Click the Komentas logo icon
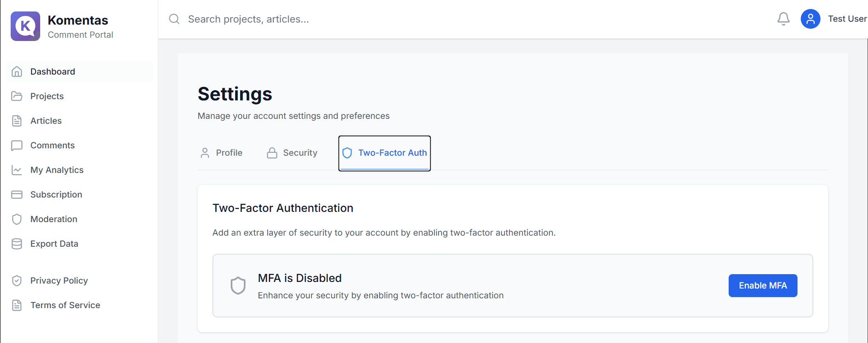868x343 pixels. click(x=25, y=26)
